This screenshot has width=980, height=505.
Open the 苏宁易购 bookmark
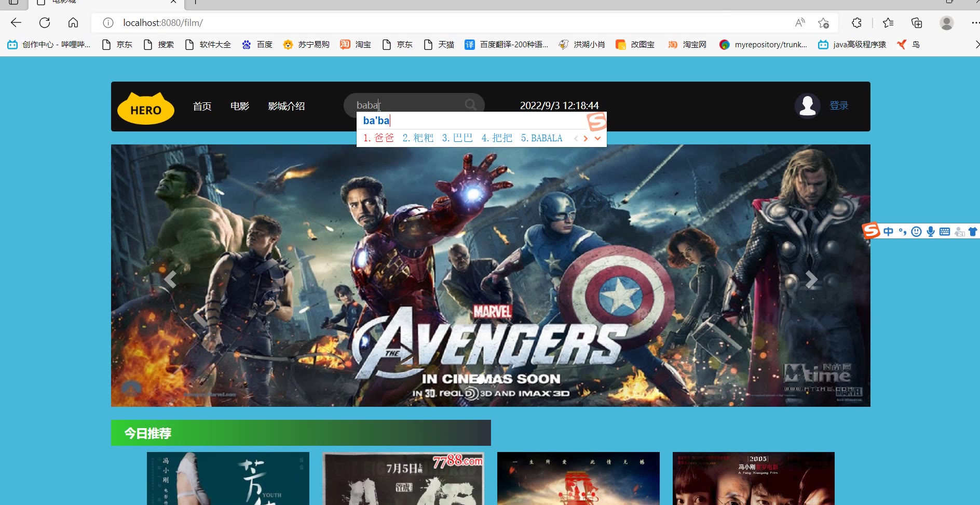point(306,45)
